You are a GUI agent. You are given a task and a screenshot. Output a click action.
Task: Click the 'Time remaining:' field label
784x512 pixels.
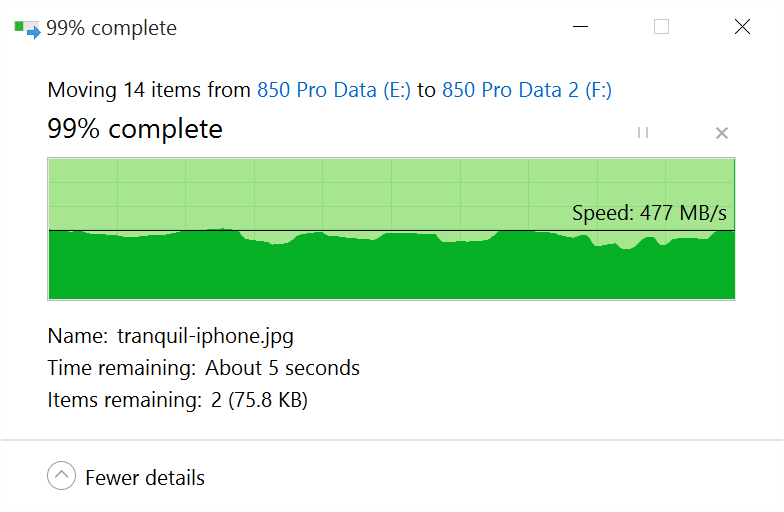[121, 368]
